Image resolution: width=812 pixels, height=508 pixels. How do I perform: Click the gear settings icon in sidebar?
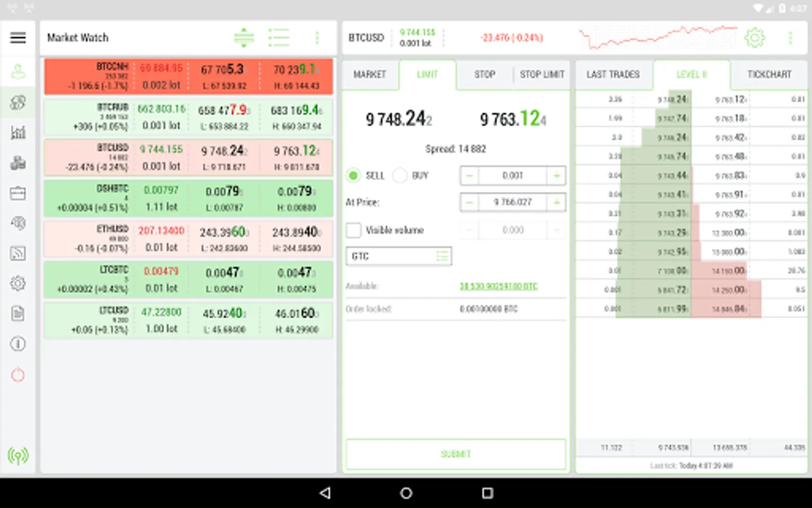tap(18, 283)
